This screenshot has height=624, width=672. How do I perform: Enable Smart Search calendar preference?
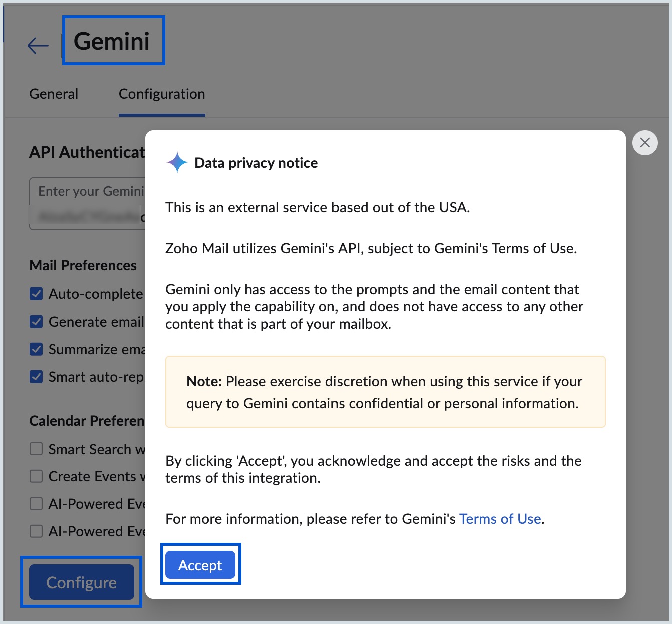tap(36, 449)
